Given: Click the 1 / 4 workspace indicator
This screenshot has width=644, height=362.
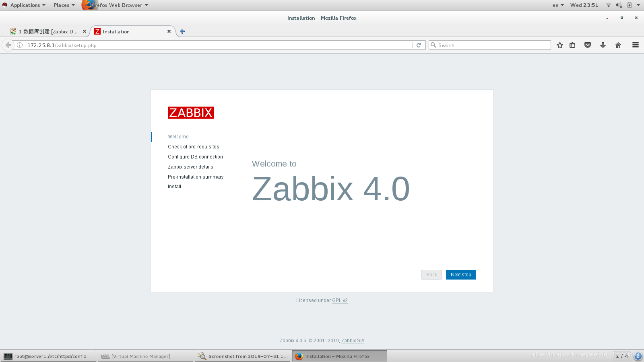Looking at the screenshot, I should pos(622,356).
